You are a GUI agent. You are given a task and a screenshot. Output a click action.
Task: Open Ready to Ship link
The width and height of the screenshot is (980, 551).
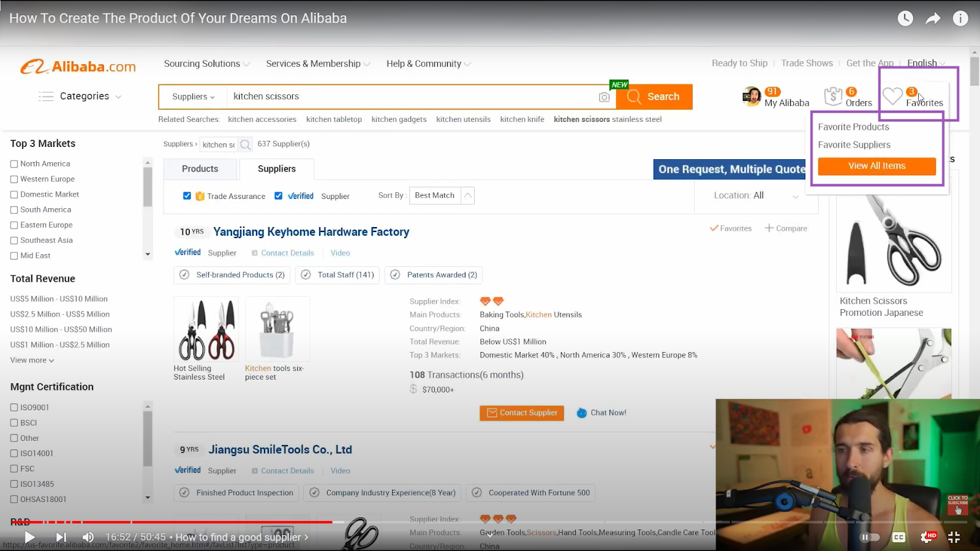739,63
